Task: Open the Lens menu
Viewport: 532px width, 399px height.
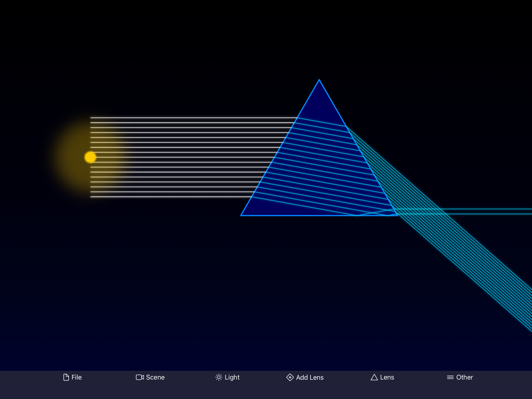Action: (x=382, y=377)
